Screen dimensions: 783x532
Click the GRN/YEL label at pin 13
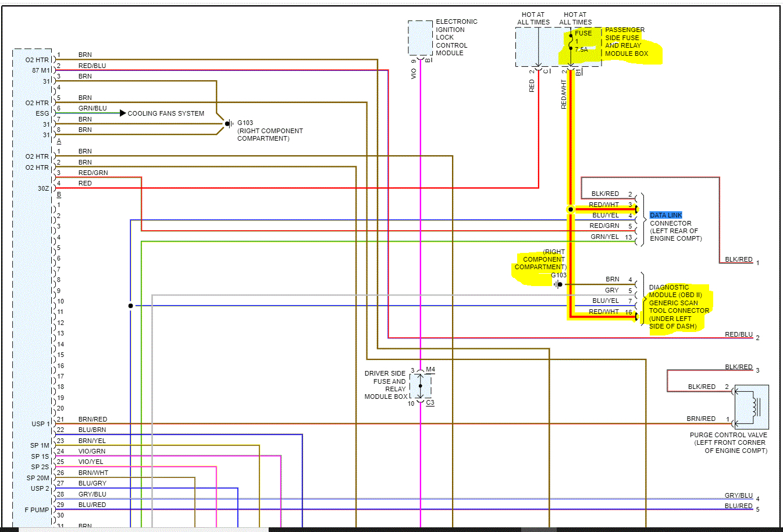605,237
